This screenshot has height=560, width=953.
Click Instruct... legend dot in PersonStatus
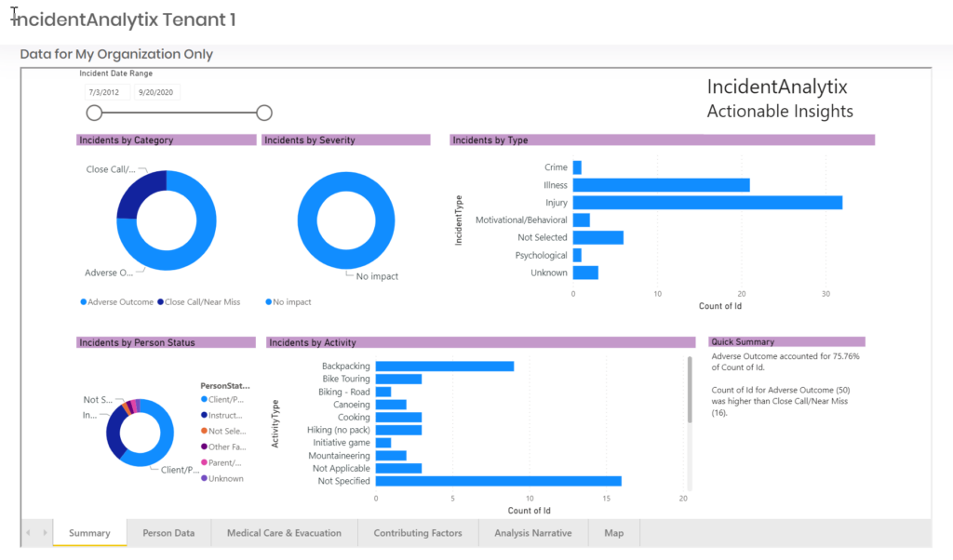point(204,415)
